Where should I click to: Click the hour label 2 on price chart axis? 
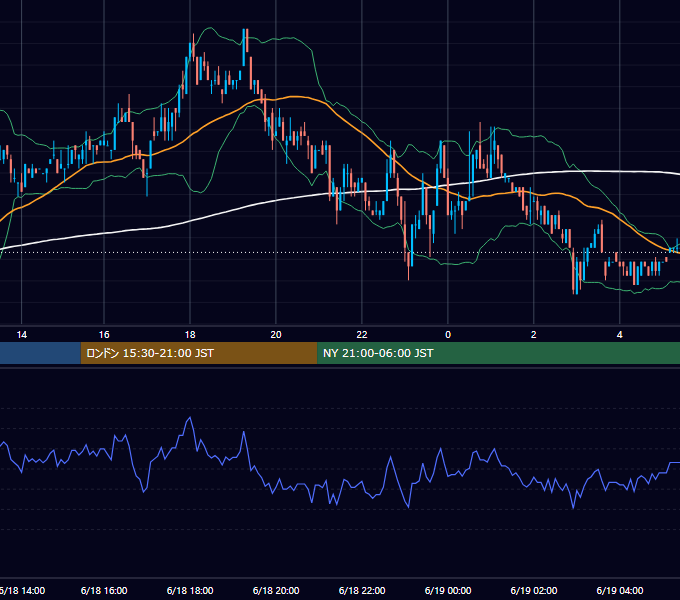pos(534,335)
